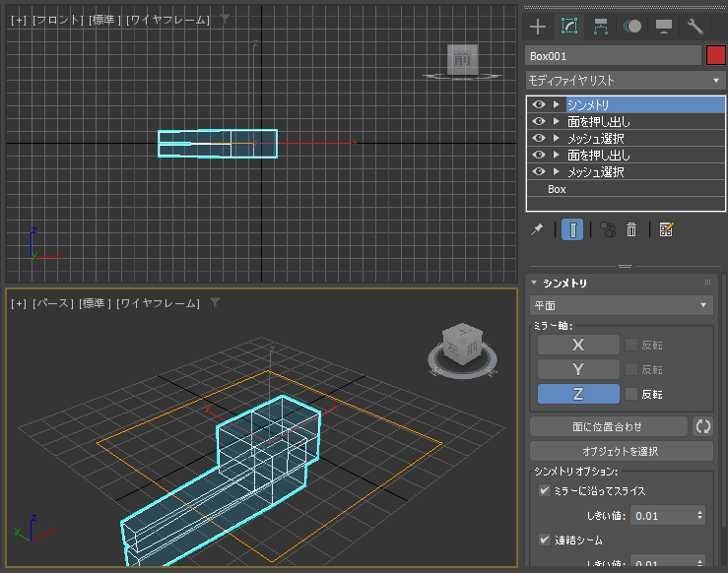Screen dimensions: 728x573
Task: Open [標準] menu in the front viewport
Action: (105, 20)
